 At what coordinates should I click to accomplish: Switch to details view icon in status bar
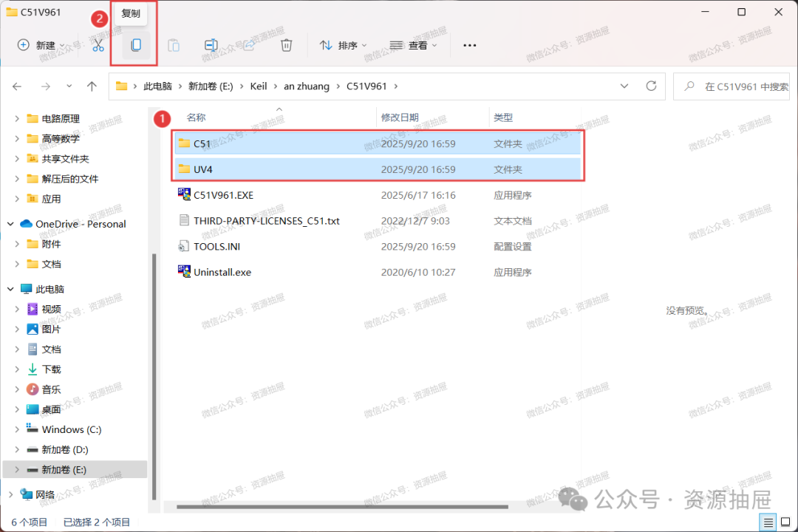768,522
